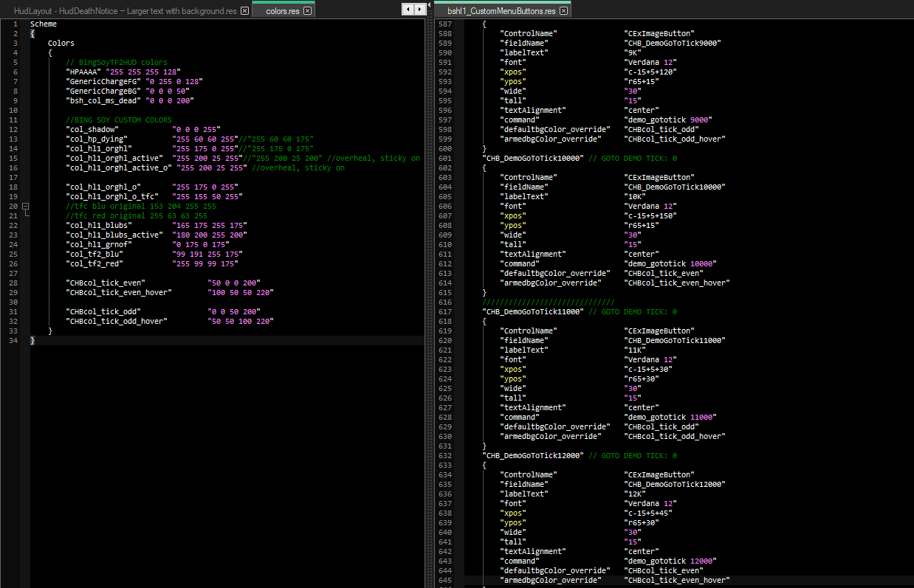Click the "col_hl1_grnof" key
The image size is (914, 588).
[99, 245]
